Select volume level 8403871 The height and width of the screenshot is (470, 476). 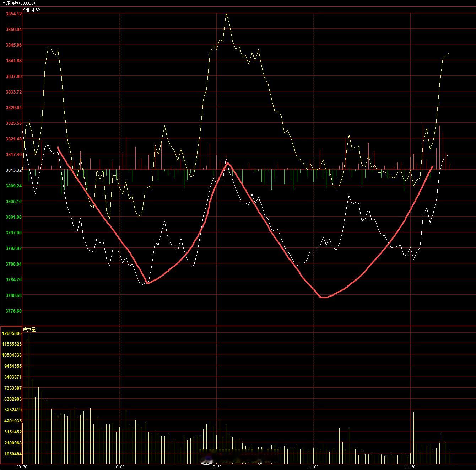(13, 377)
